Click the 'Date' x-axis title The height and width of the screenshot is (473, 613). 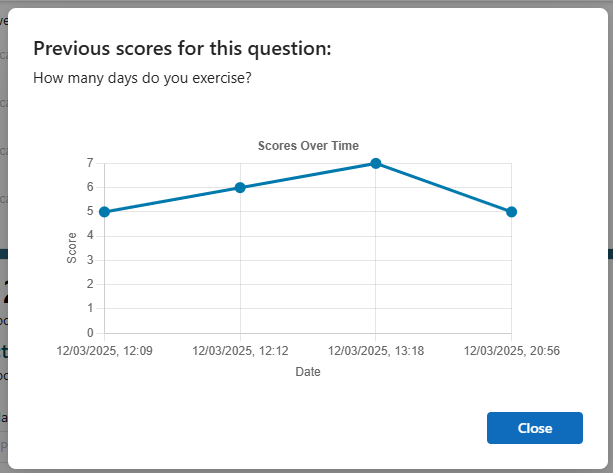308,371
